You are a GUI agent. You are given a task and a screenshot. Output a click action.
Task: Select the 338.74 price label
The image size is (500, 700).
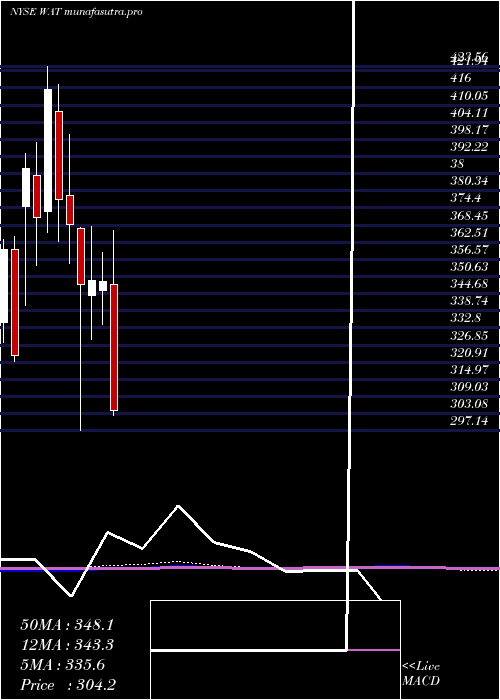(469, 301)
